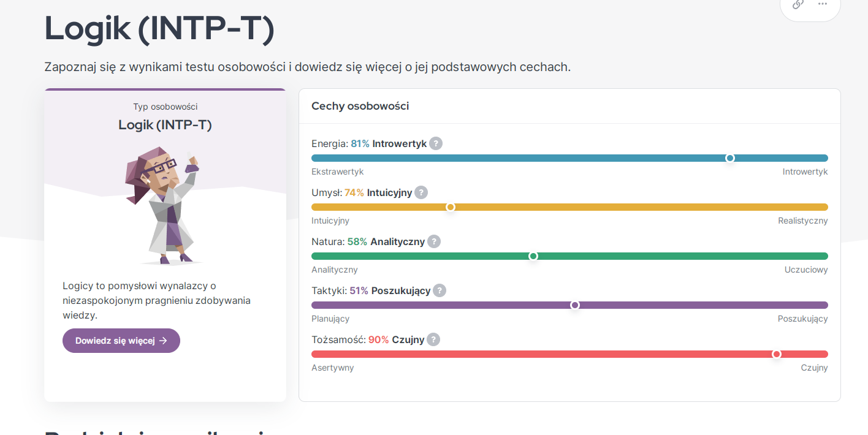Click the Ekstrawertyk label under Energia bar
The width and height of the screenshot is (868, 435).
[x=337, y=172]
